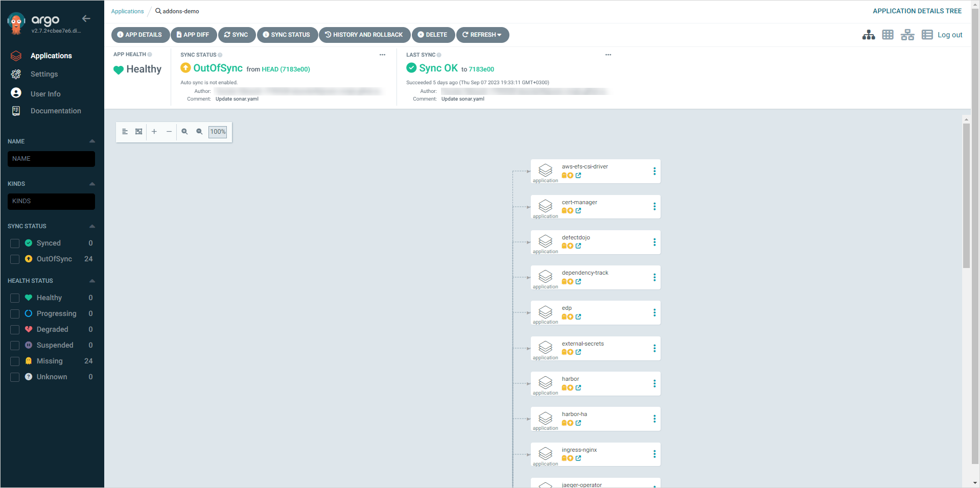Open external link icon on cert-manager

click(578, 210)
